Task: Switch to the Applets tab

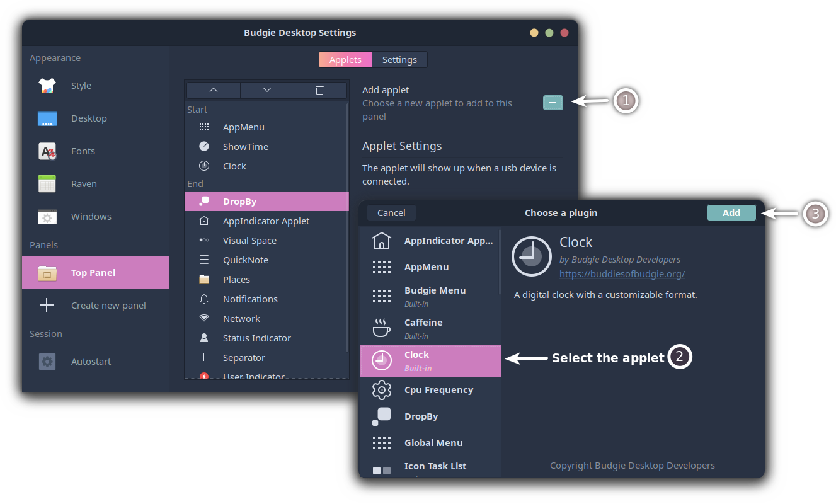Action: tap(345, 60)
